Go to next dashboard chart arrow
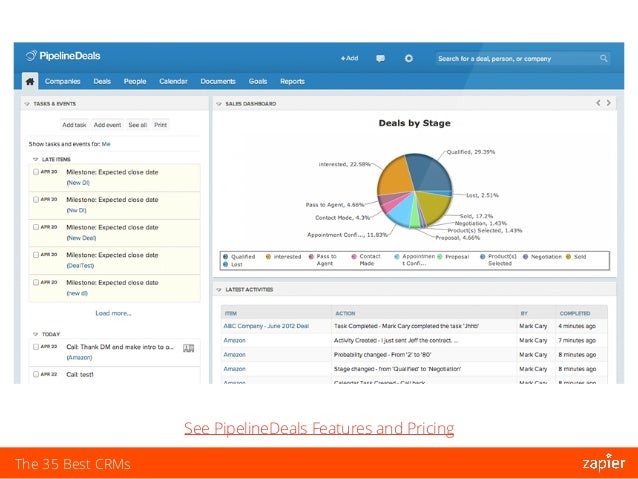 609,103
